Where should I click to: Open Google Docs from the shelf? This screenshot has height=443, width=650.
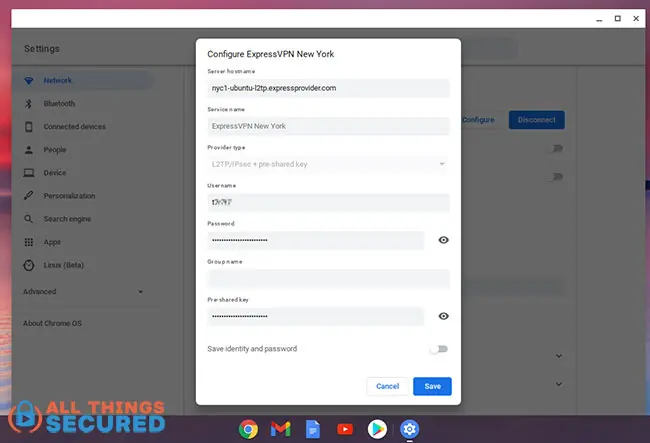coord(313,429)
